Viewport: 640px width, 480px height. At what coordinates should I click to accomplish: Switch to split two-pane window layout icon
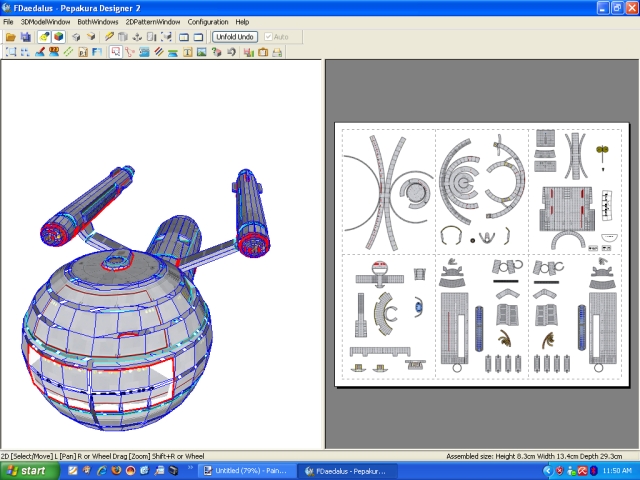[184, 37]
